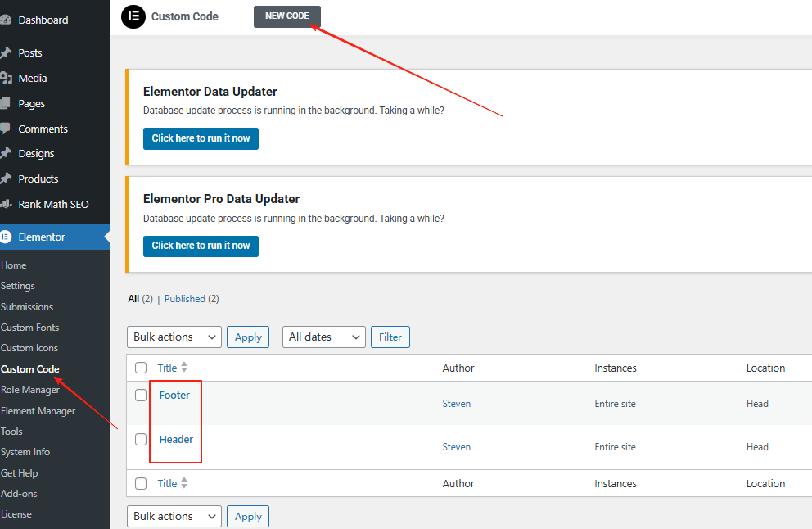The width and height of the screenshot is (812, 529).
Task: Toggle the select-all checkbox in the table header
Action: pos(141,368)
